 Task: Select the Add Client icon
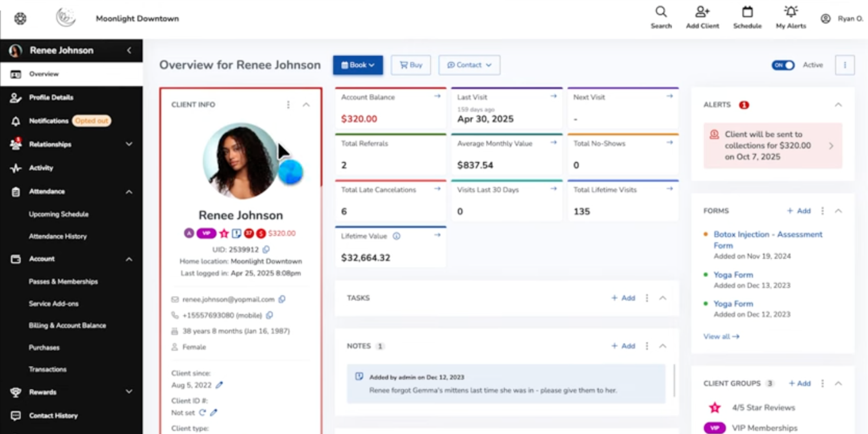[x=702, y=12]
